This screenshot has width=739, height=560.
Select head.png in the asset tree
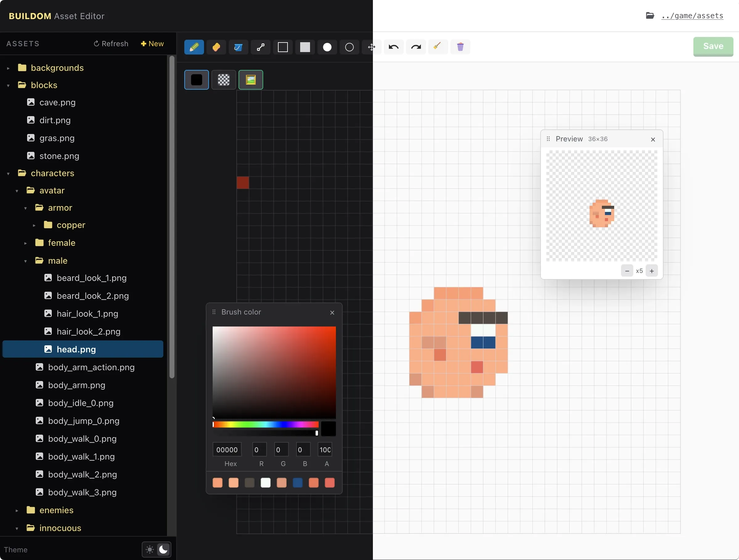pyautogui.click(x=83, y=349)
